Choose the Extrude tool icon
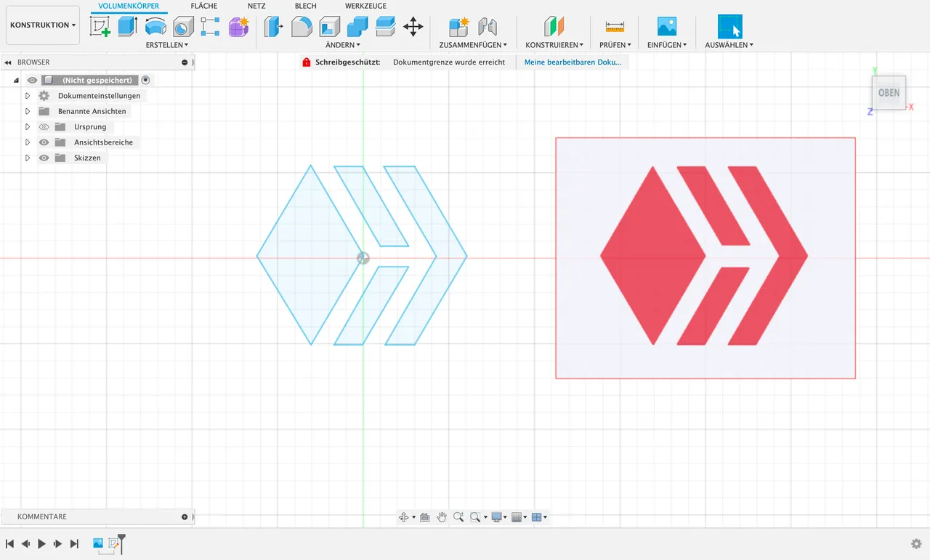 [128, 27]
